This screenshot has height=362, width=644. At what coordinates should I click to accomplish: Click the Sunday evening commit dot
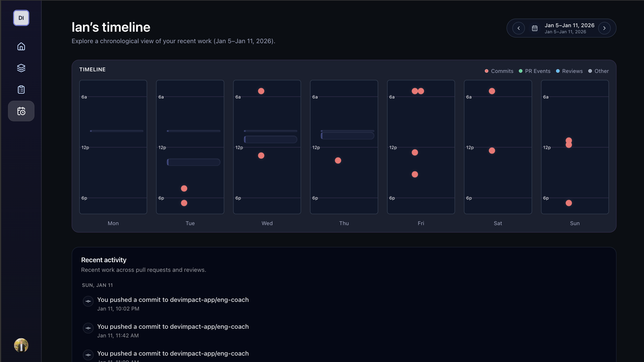point(569,203)
